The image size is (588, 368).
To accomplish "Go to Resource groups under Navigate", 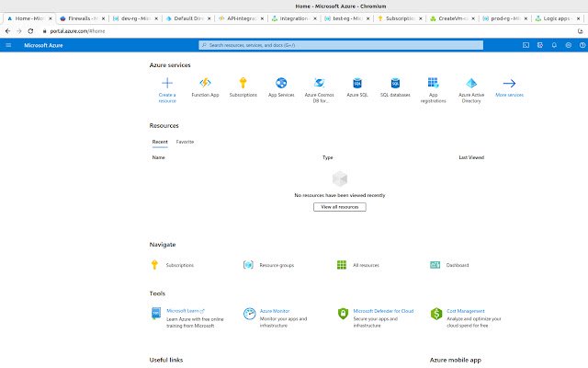I will [x=277, y=265].
